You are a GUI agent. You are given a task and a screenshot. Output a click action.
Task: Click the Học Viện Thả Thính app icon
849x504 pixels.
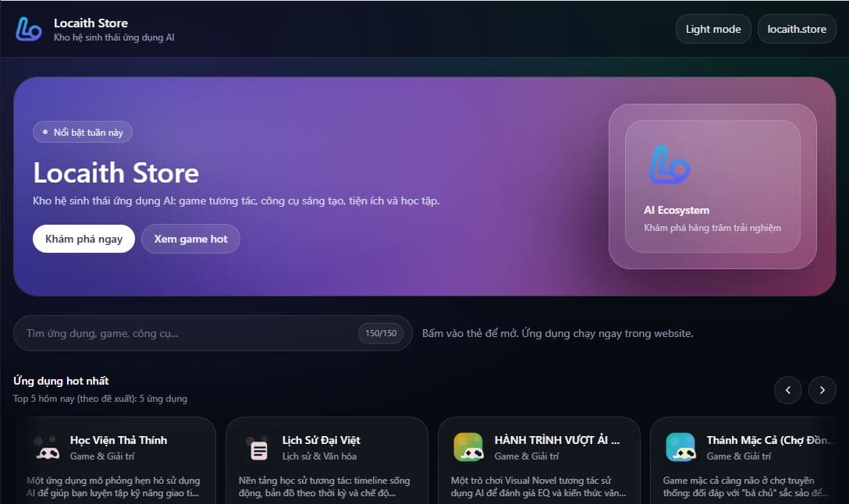(x=47, y=447)
